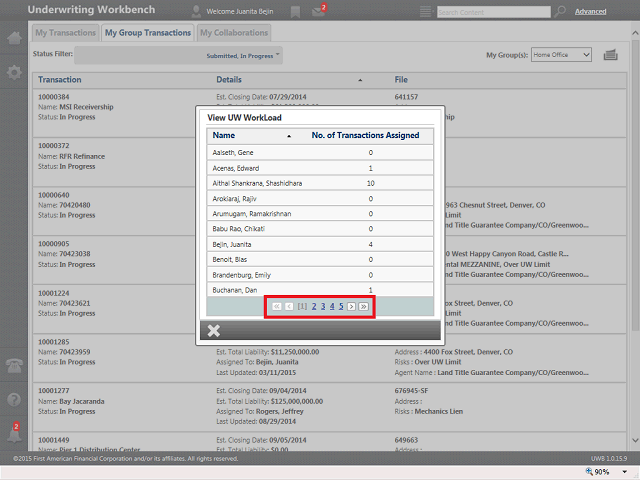Image resolution: width=640 pixels, height=480 pixels.
Task: Select Buchanan, Dan row
Action: coord(320,290)
